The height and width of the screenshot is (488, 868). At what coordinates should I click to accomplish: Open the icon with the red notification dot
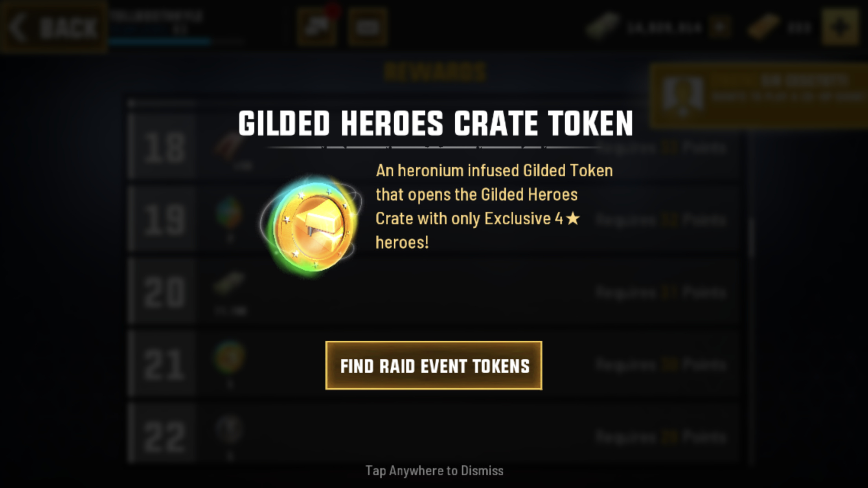tap(317, 26)
